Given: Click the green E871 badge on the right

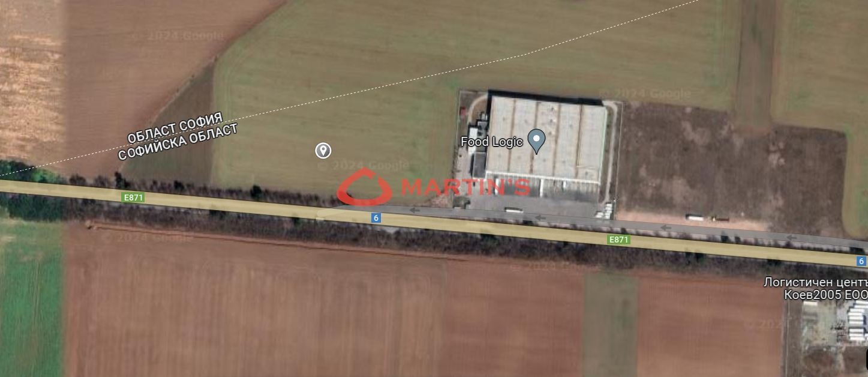Looking at the screenshot, I should [618, 240].
